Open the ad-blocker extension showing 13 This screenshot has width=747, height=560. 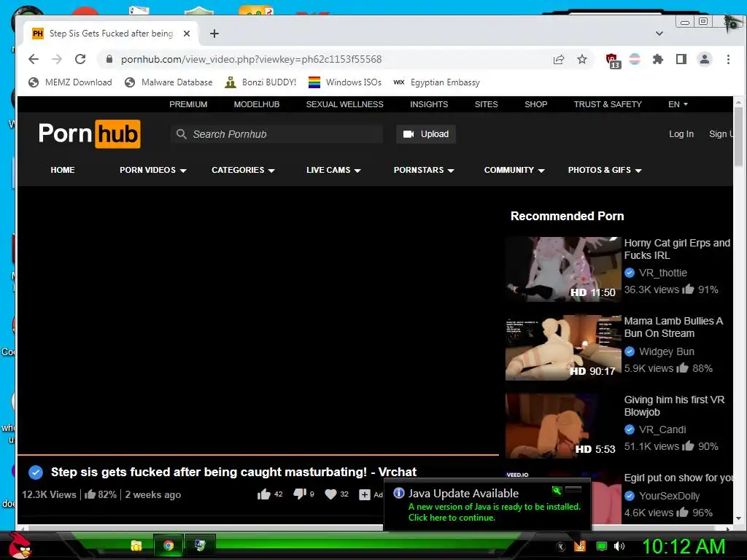coord(612,60)
